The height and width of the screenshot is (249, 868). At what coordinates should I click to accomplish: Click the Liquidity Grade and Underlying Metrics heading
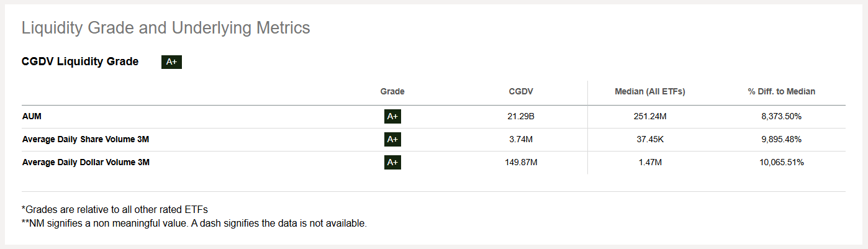click(166, 28)
